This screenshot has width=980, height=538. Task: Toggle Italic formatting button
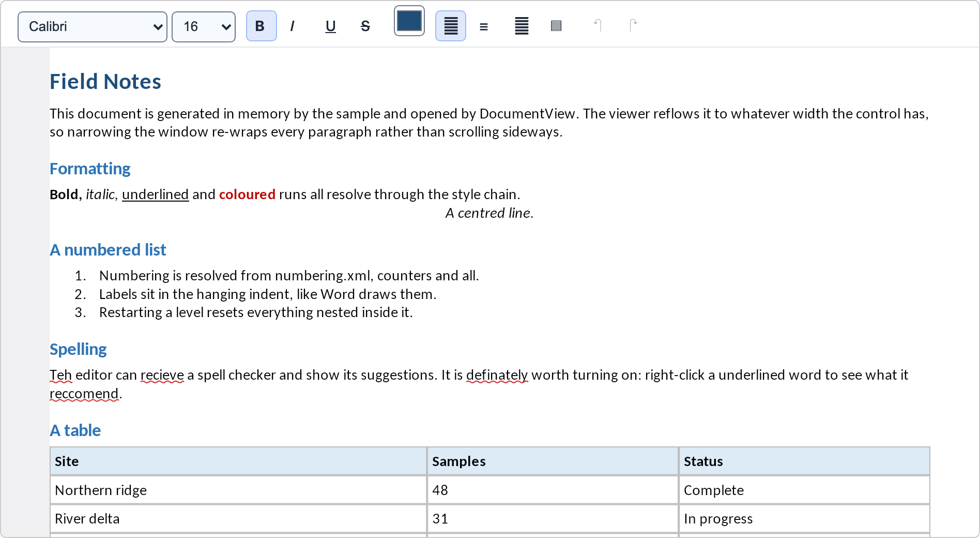point(293,26)
